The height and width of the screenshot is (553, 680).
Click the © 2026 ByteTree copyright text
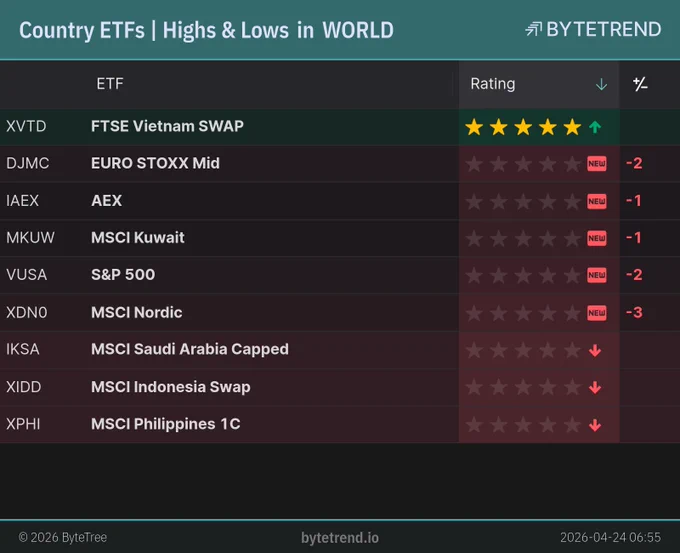(x=63, y=538)
